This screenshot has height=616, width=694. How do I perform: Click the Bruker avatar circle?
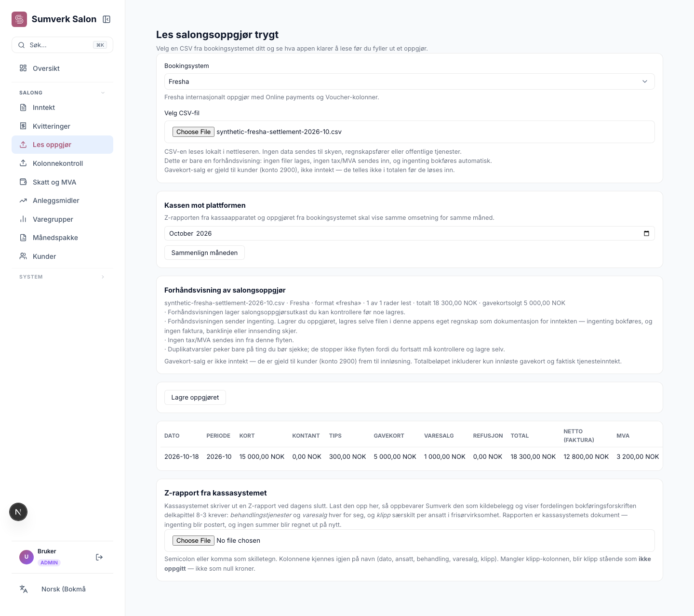coord(27,557)
